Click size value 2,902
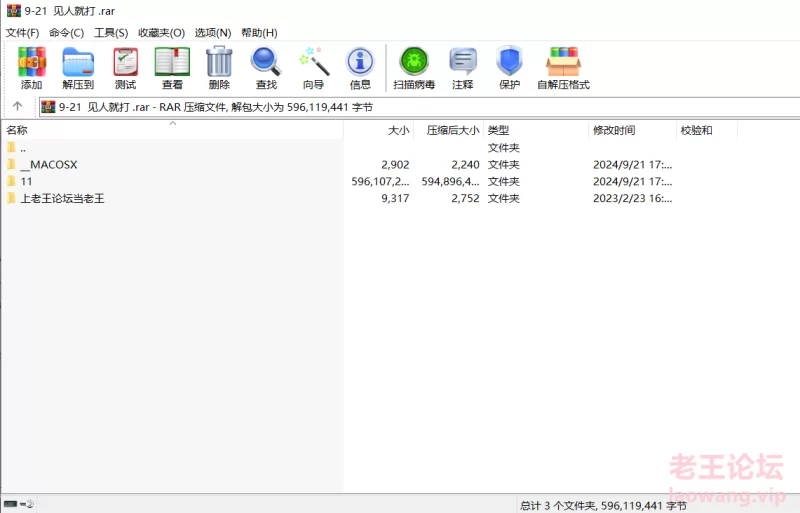 tap(395, 164)
